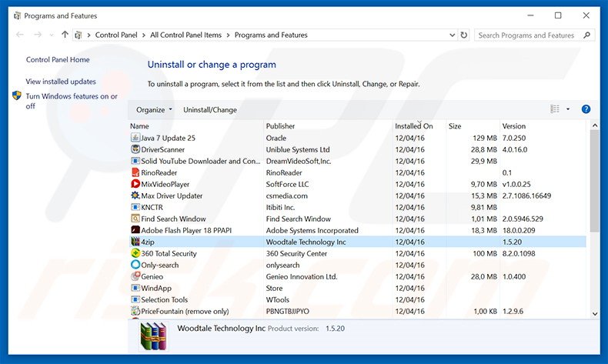The image size is (608, 364).
Task: Click the scrollbar down arrow
Action: click(595, 314)
